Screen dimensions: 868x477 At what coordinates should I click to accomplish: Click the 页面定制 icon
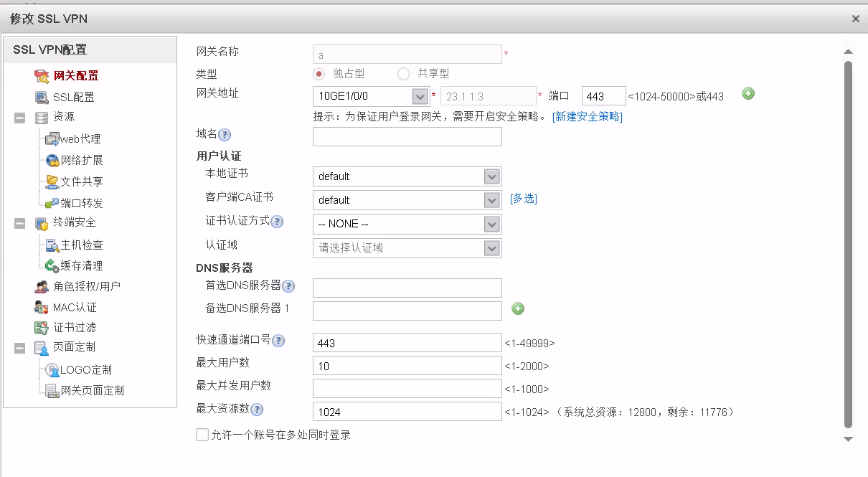[x=42, y=348]
